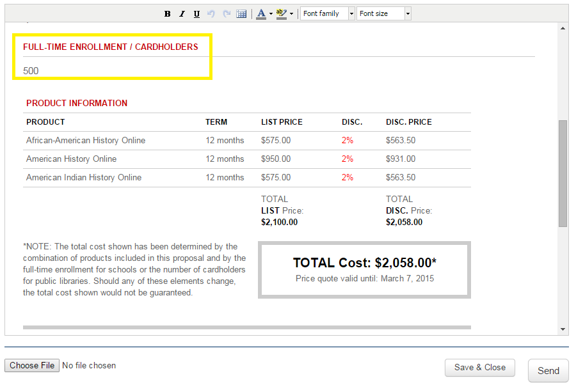The width and height of the screenshot is (576, 392).
Task: Click the *NOTE paragraph text
Action: click(x=134, y=269)
